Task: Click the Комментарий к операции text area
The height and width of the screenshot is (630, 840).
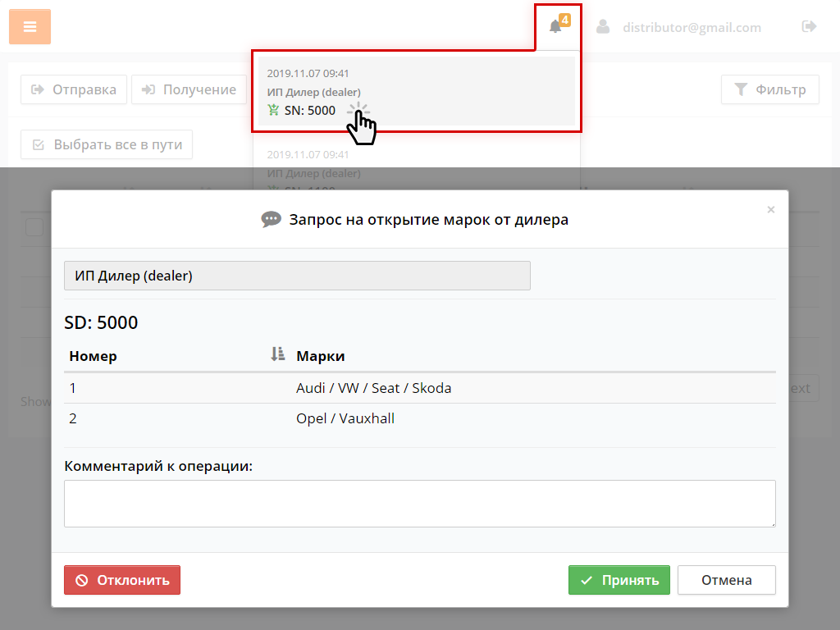Action: pos(419,503)
